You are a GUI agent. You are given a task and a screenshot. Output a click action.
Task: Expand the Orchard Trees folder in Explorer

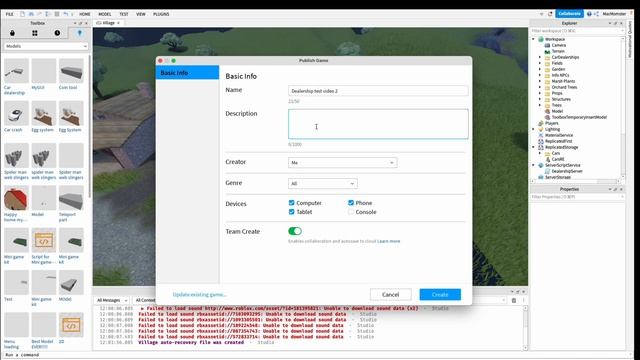pyautogui.click(x=540, y=87)
